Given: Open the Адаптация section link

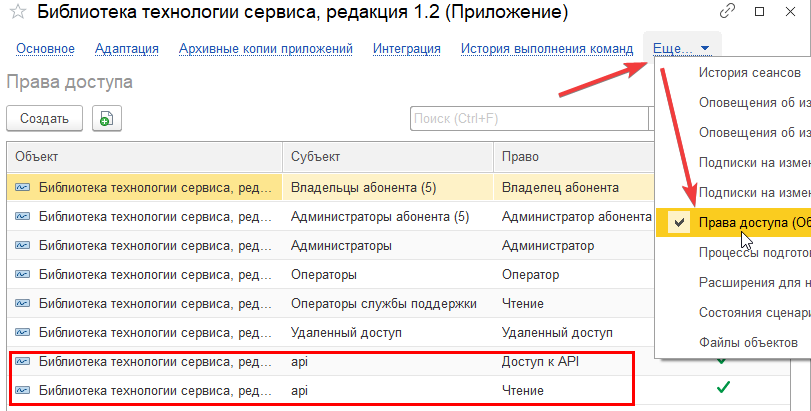Looking at the screenshot, I should click(x=126, y=48).
